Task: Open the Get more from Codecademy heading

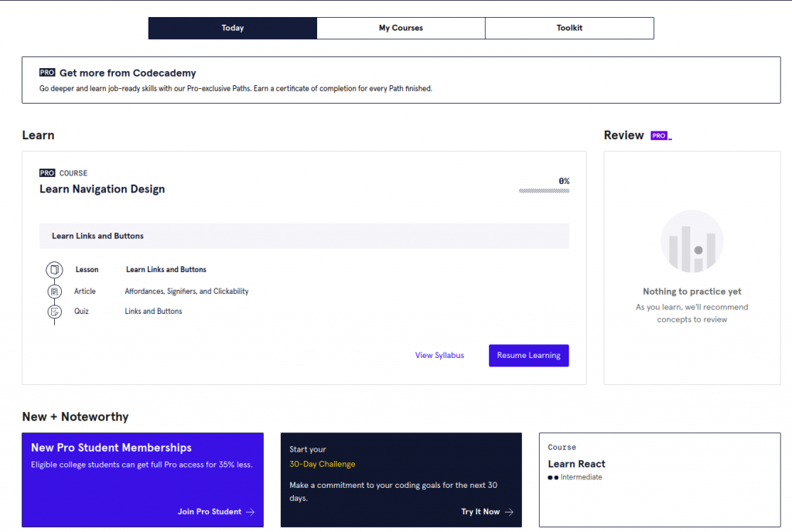Action: pyautogui.click(x=128, y=73)
